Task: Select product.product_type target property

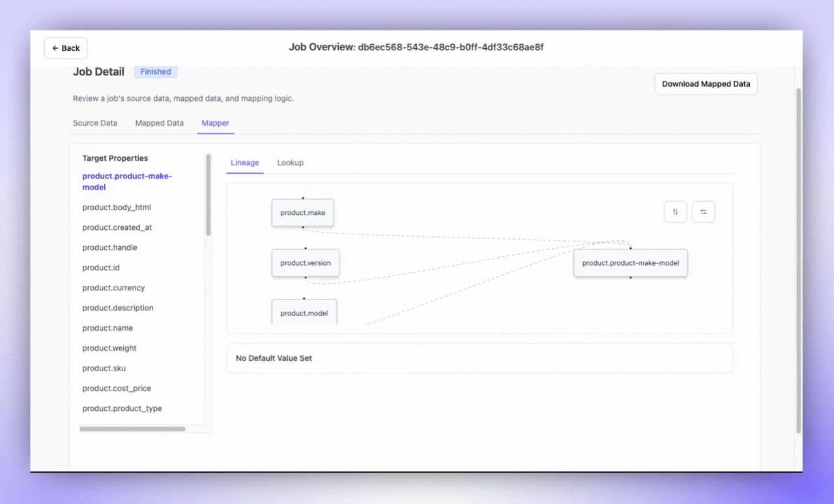Action: click(x=122, y=409)
